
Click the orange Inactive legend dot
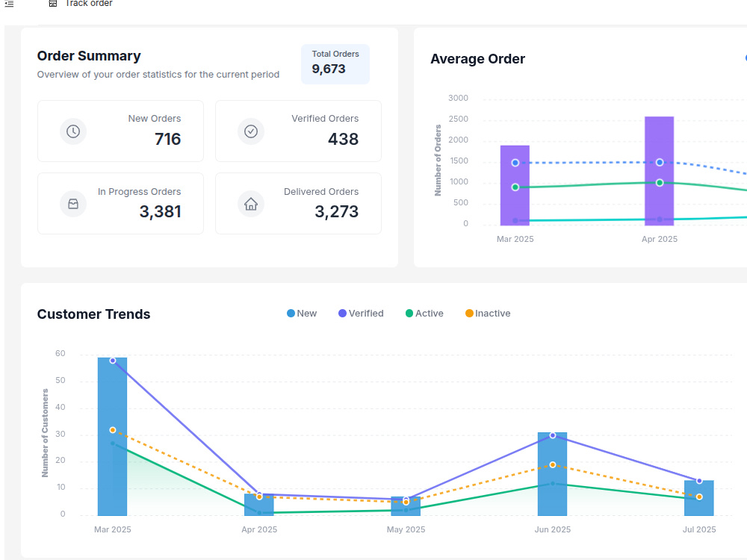point(469,314)
